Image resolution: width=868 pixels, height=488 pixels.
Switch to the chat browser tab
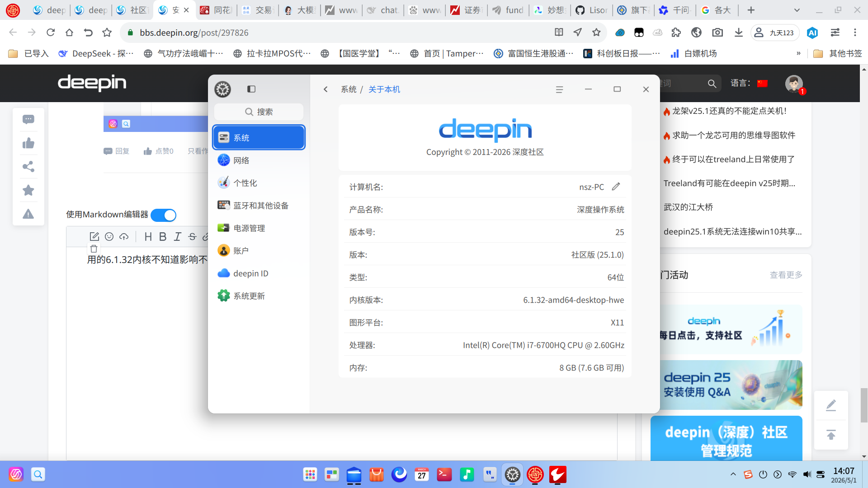tap(383, 10)
